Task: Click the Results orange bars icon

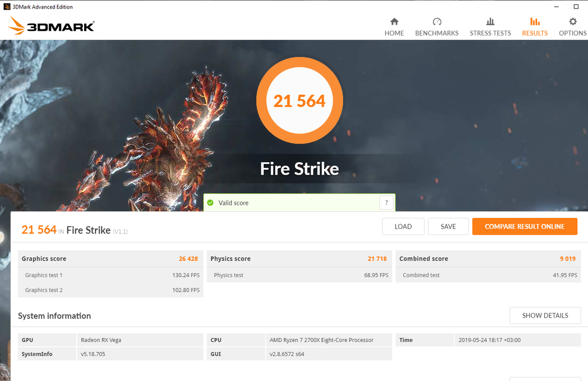Action: coord(535,21)
